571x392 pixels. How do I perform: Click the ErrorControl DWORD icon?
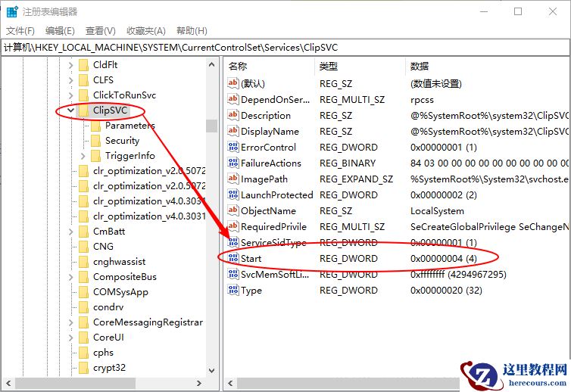click(x=233, y=147)
